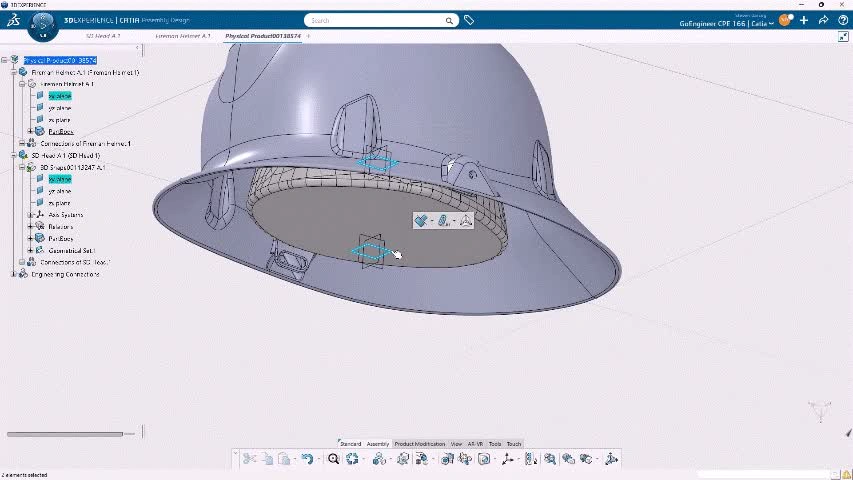Click the Cut scissors icon in bottom toolbar
This screenshot has height=480, width=853.
(x=249, y=459)
